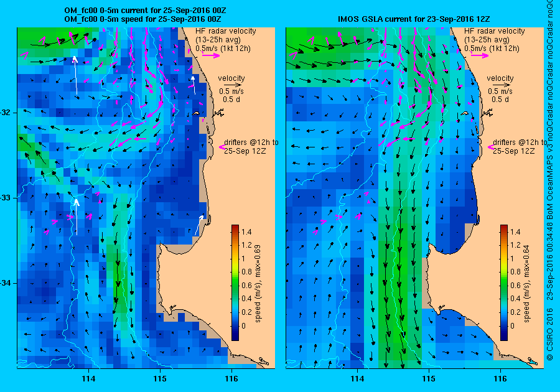The image size is (560, 392).
Task: Click the speed color bar in left map
Action: tap(235, 282)
